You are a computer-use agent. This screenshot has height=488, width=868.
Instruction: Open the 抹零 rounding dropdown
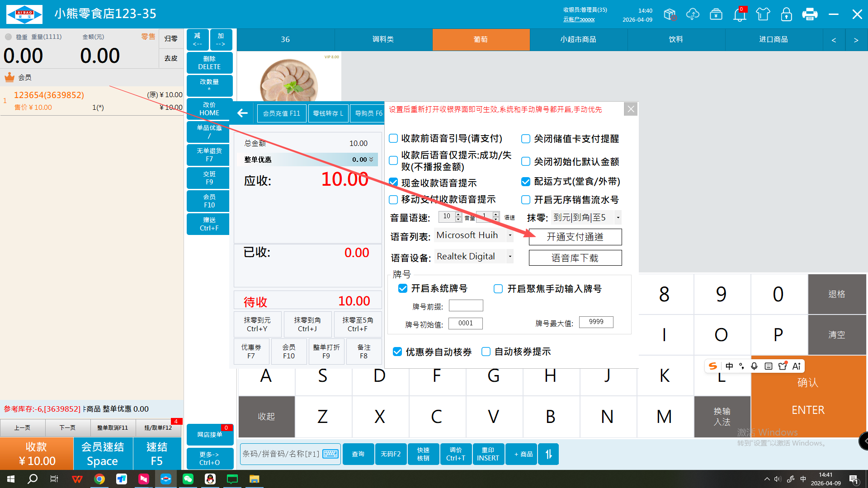618,217
